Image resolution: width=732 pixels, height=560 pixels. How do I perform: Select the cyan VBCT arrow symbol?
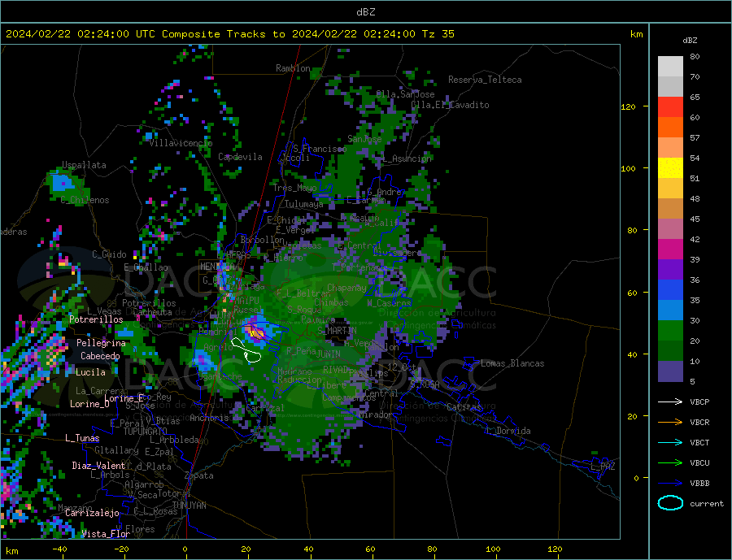(x=670, y=442)
